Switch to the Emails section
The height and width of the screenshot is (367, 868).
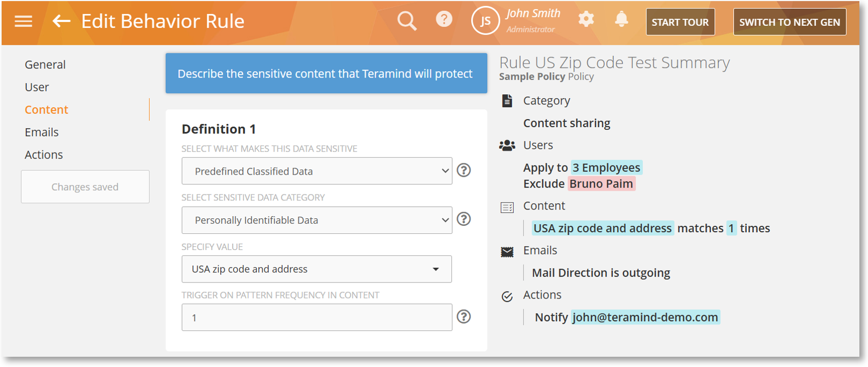click(41, 133)
